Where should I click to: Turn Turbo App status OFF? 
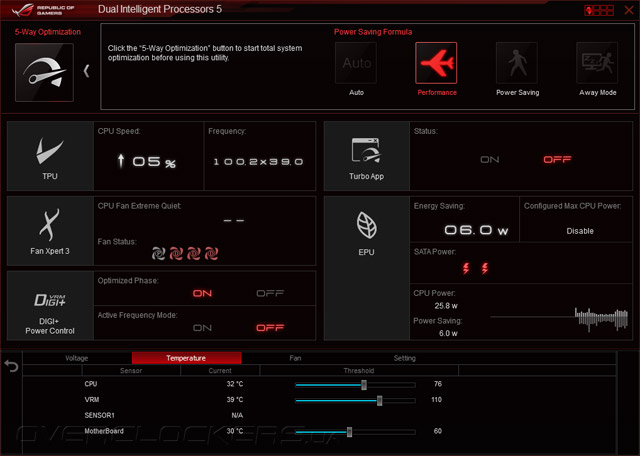pyautogui.click(x=557, y=160)
